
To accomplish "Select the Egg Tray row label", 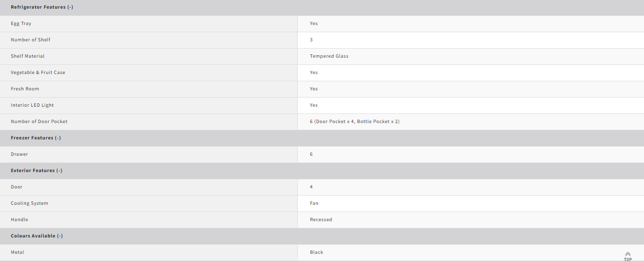I will [21, 24].
